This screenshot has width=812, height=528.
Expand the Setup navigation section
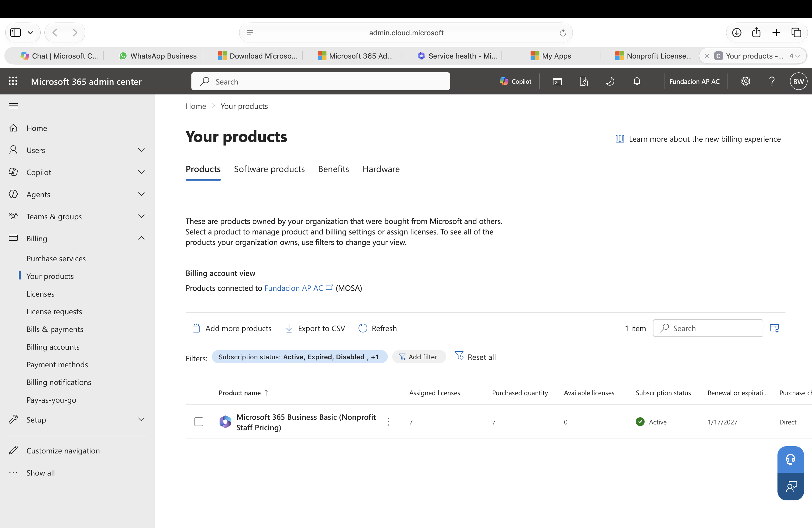coord(141,419)
